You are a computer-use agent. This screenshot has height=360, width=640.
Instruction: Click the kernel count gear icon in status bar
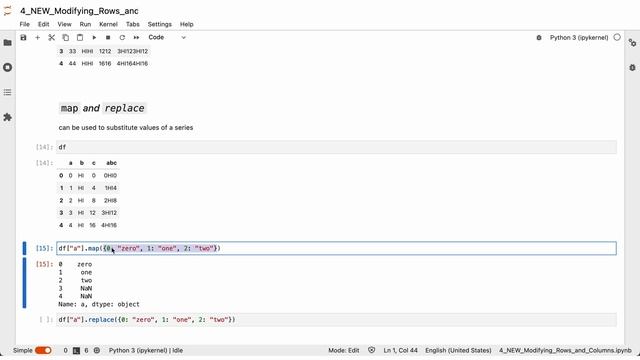[97, 350]
